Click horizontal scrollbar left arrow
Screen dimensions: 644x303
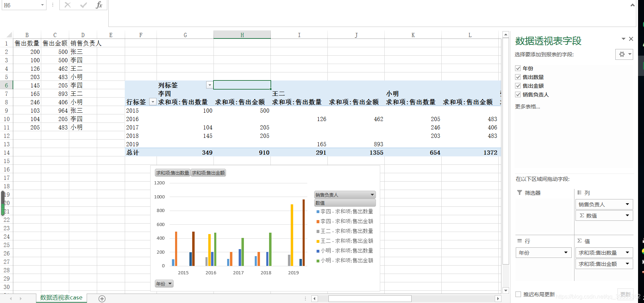click(314, 298)
